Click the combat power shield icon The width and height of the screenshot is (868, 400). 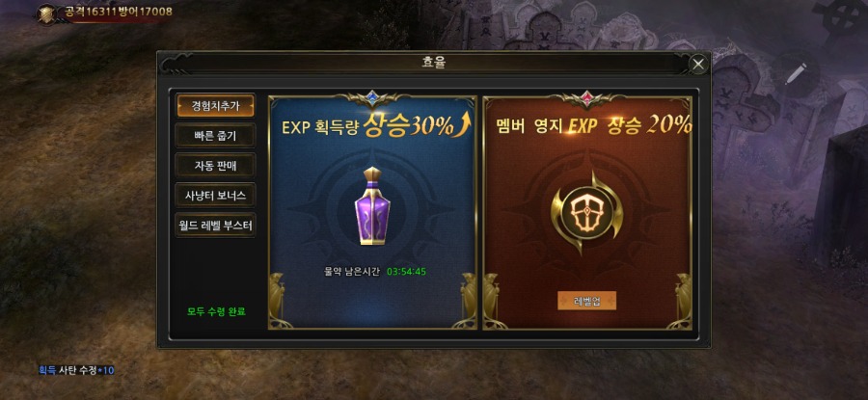tap(46, 13)
